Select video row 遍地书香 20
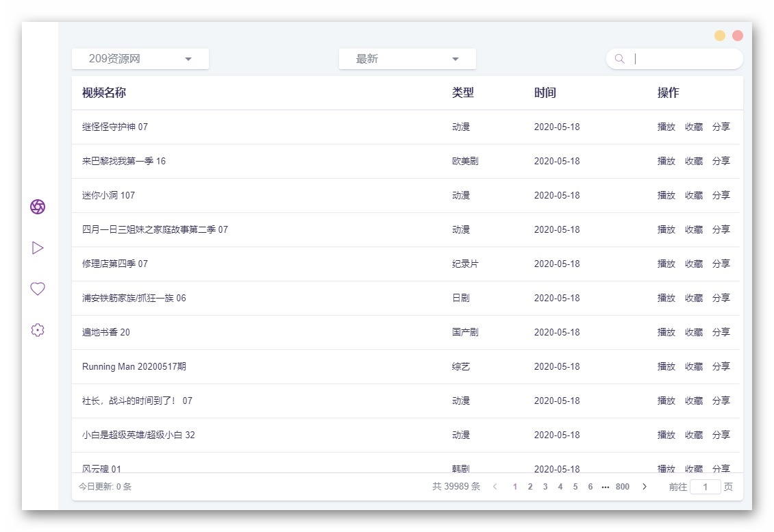Screen dimensions: 774x532 point(405,332)
